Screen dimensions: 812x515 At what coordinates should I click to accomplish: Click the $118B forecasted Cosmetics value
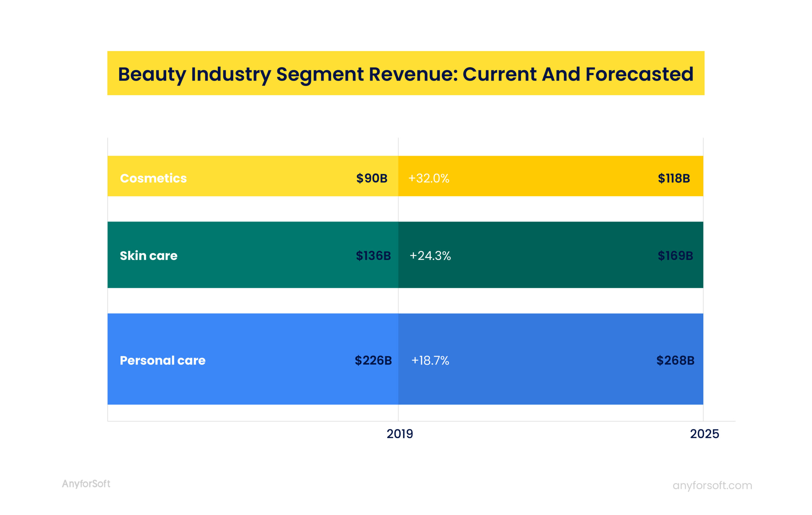click(673, 179)
